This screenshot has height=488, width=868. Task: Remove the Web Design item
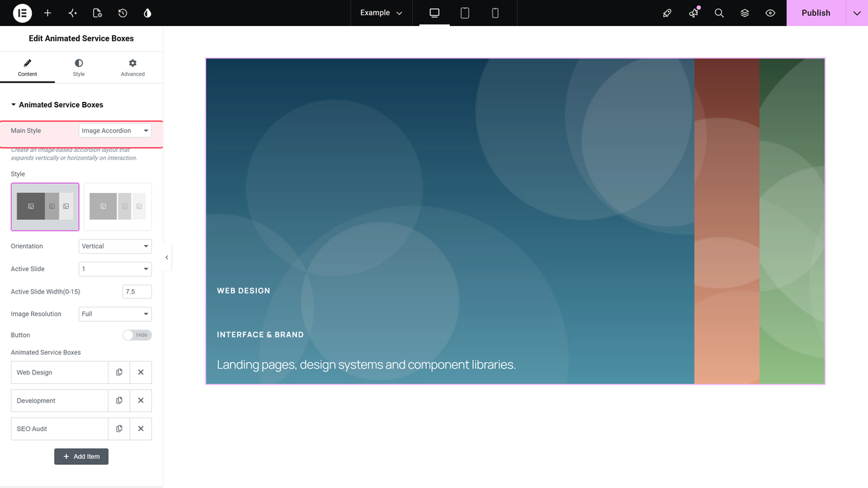[141, 372]
